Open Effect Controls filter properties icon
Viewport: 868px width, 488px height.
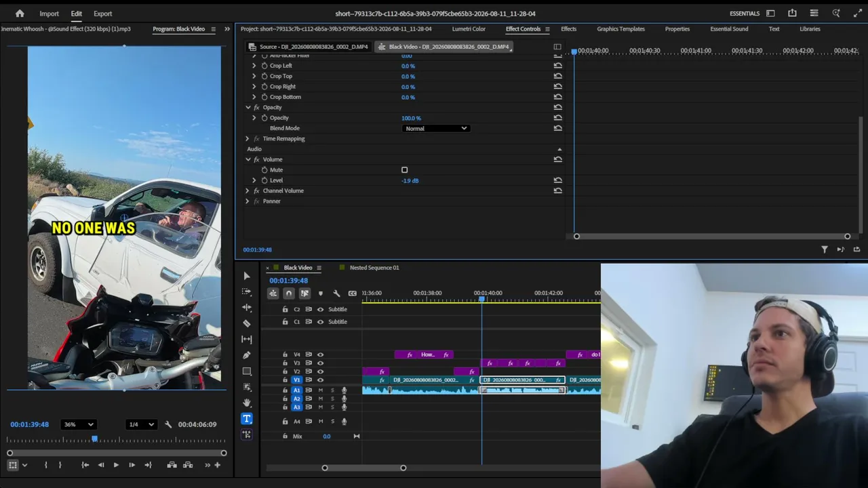click(x=825, y=249)
